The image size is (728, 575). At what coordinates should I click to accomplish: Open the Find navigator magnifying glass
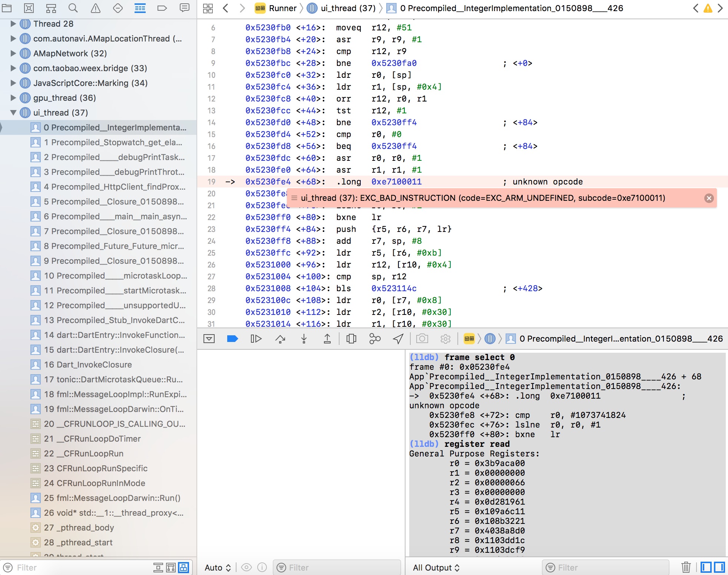point(73,8)
